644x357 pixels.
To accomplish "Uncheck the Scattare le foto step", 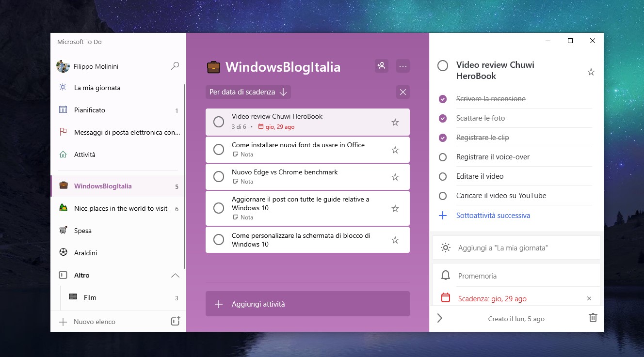I will point(442,118).
